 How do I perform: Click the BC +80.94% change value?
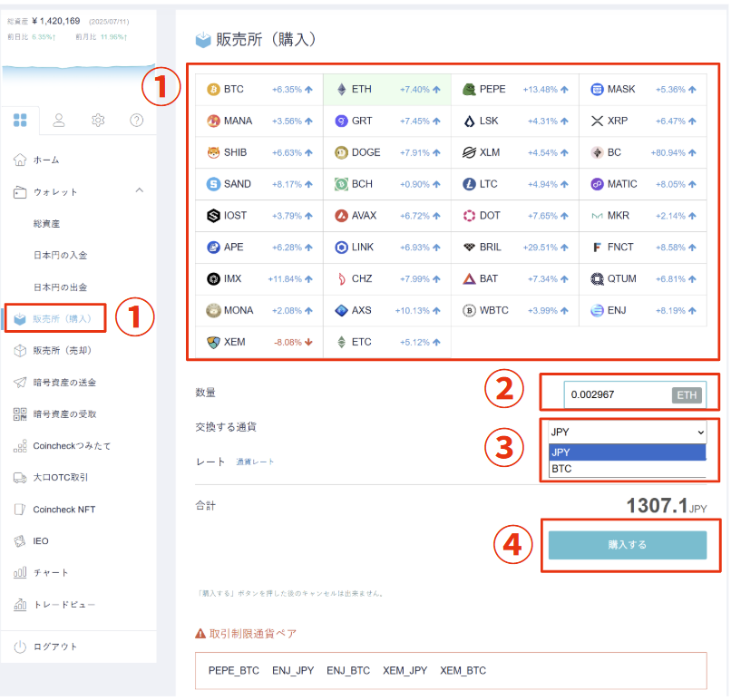[668, 152]
